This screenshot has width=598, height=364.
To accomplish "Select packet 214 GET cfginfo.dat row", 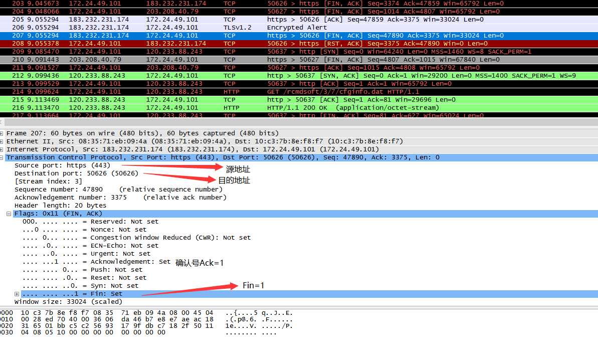I will coord(299,92).
